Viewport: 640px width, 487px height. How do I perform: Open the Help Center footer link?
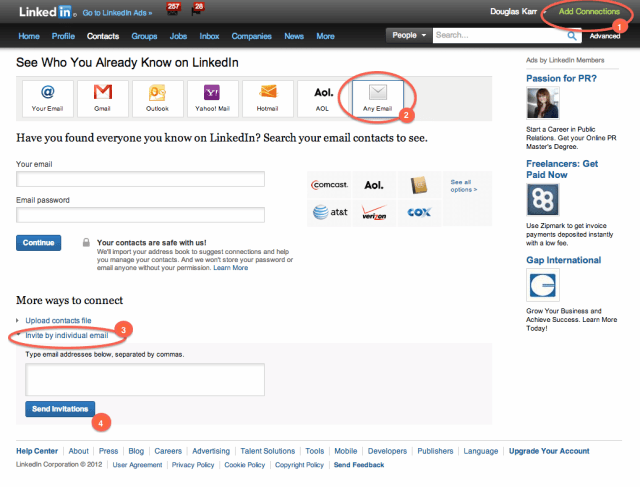37,451
